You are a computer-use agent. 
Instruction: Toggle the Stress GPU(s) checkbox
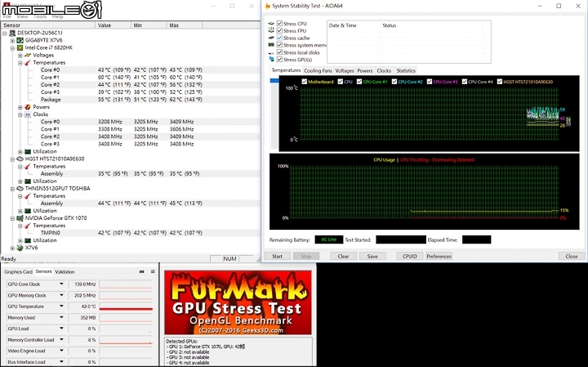[x=279, y=60]
